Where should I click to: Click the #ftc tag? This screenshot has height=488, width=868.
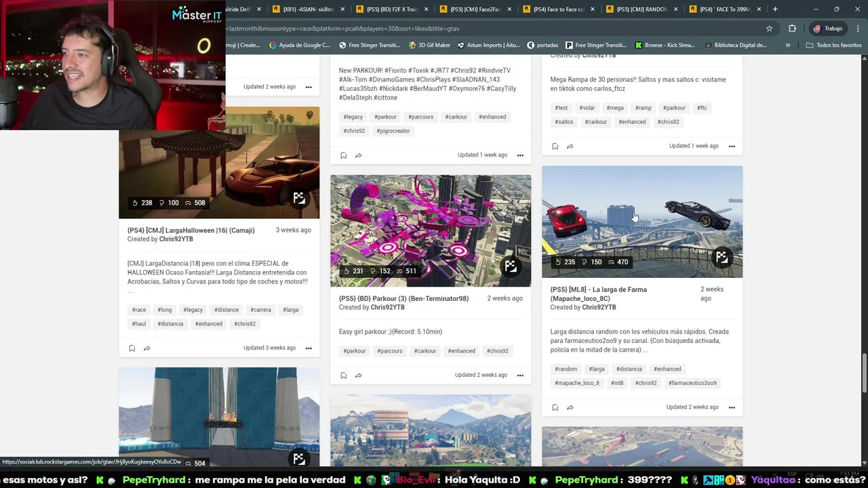702,108
